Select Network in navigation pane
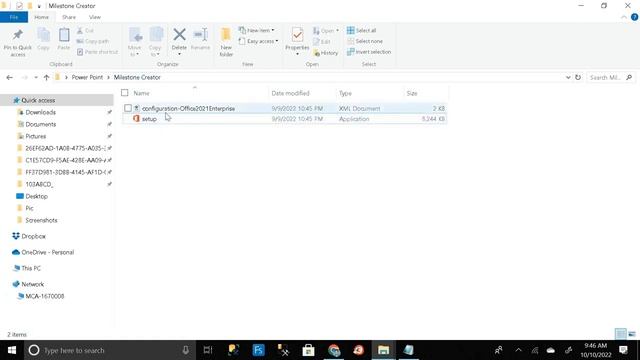The image size is (640, 360). tap(32, 284)
